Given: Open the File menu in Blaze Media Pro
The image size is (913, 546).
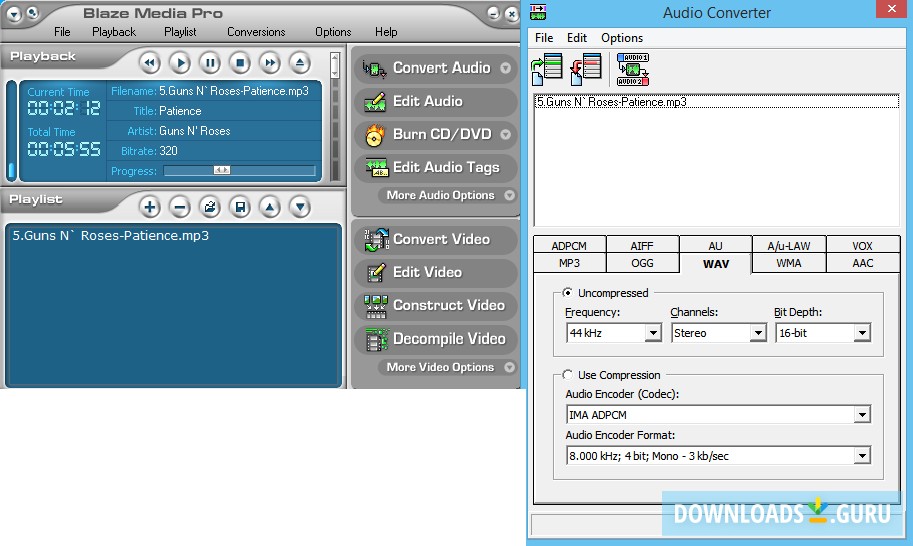Looking at the screenshot, I should 62,32.
